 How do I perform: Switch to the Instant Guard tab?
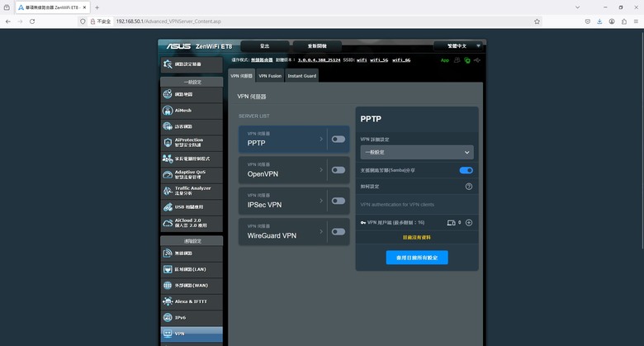(x=302, y=76)
